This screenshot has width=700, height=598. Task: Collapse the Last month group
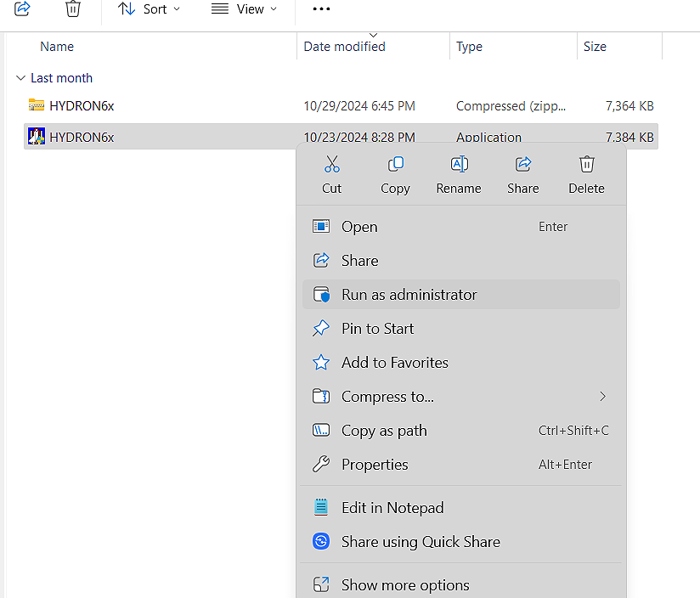[x=20, y=77]
